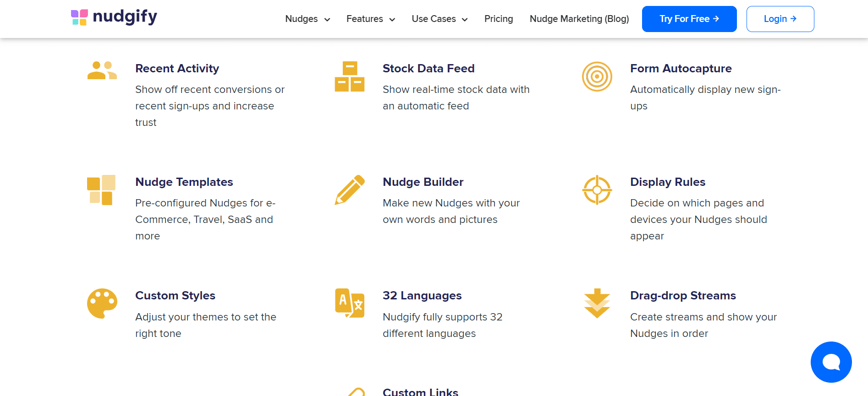The width and height of the screenshot is (868, 396).
Task: Click the Display Rules crosshair icon
Action: coord(597,190)
